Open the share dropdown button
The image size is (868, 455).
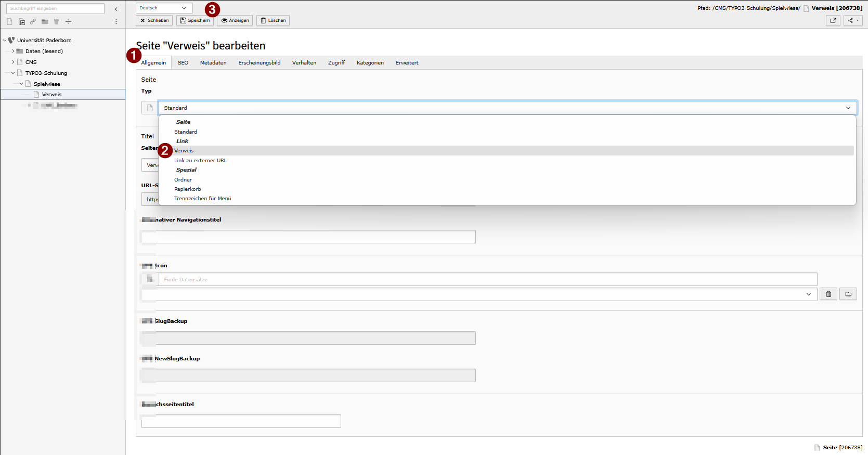point(853,20)
